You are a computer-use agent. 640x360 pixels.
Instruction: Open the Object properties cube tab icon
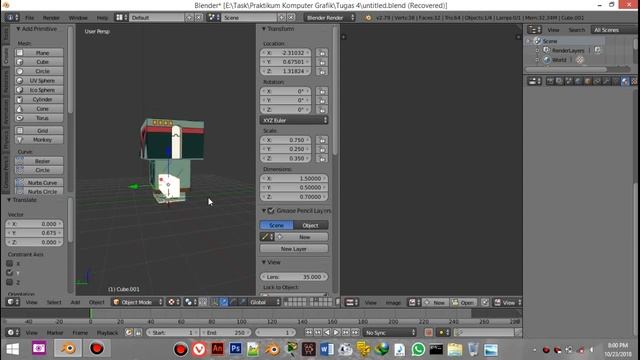588,81
